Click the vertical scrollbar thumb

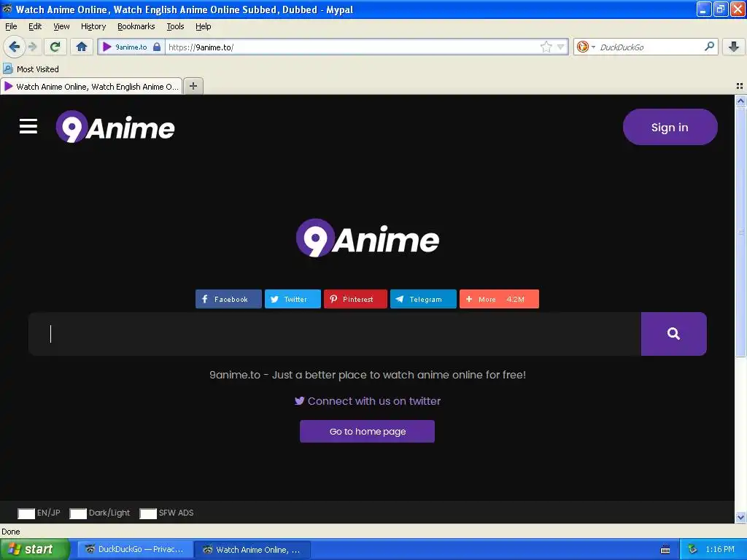pos(740,231)
